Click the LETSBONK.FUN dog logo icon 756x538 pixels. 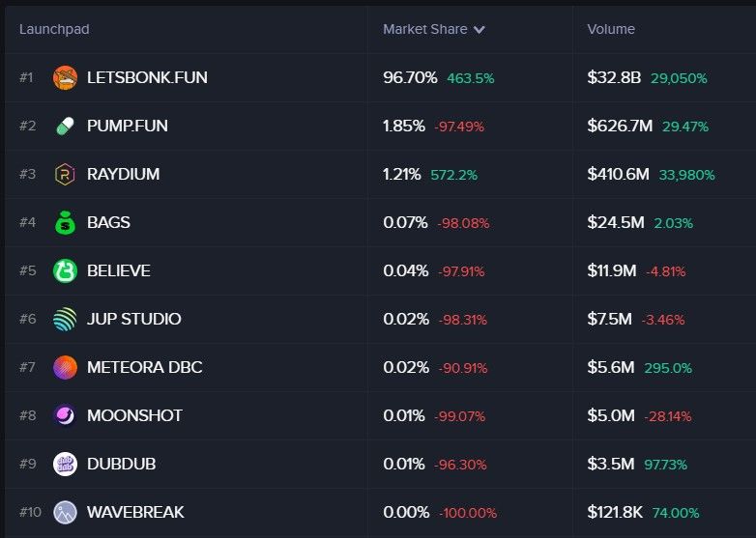(x=65, y=77)
